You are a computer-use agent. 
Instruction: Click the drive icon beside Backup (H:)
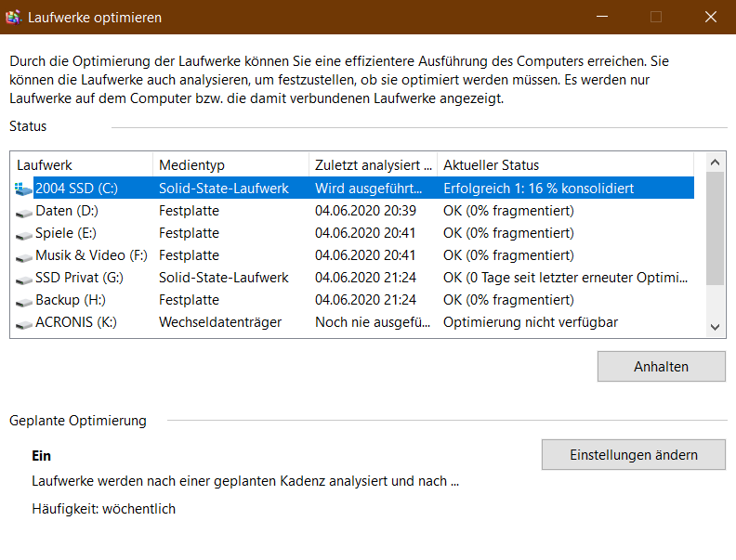[x=23, y=300]
